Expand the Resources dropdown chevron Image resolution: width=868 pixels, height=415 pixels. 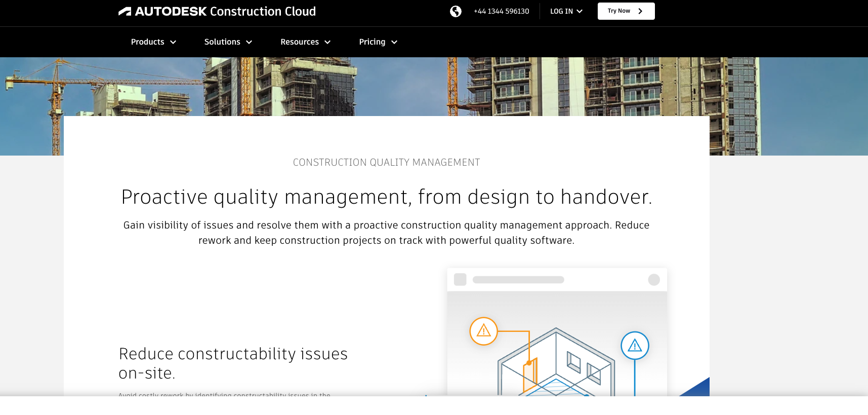[x=327, y=42]
